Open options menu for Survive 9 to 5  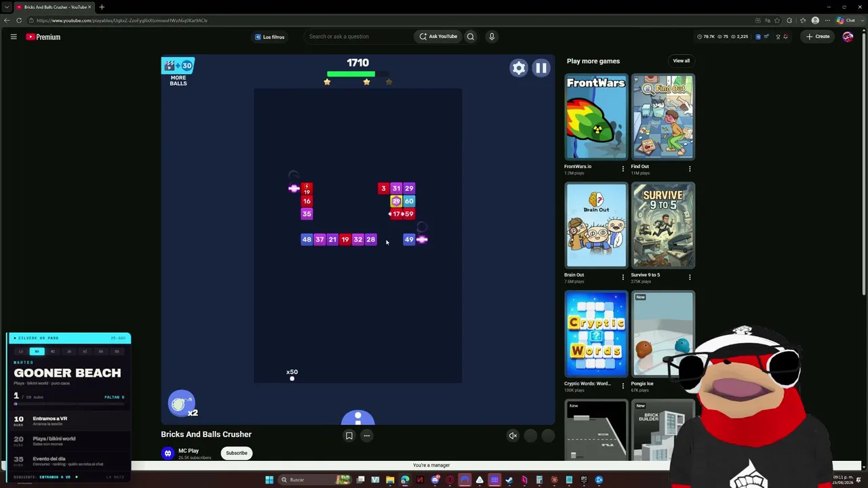pyautogui.click(x=690, y=277)
